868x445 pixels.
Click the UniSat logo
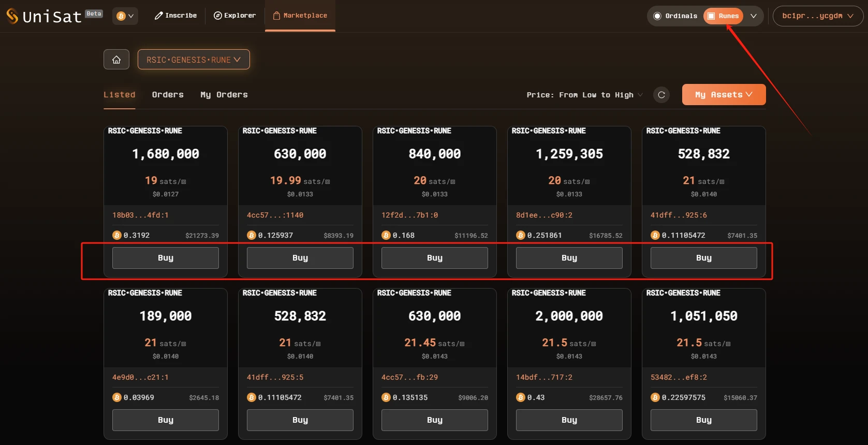[x=44, y=16]
